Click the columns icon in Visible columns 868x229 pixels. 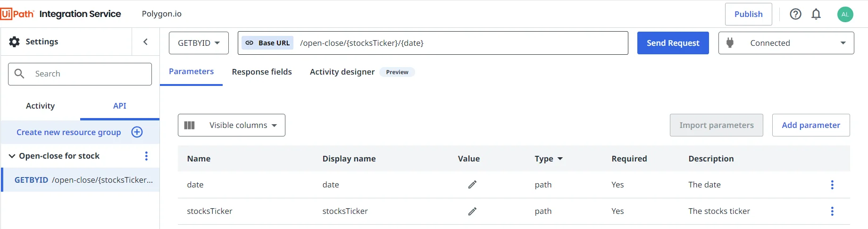pos(189,125)
